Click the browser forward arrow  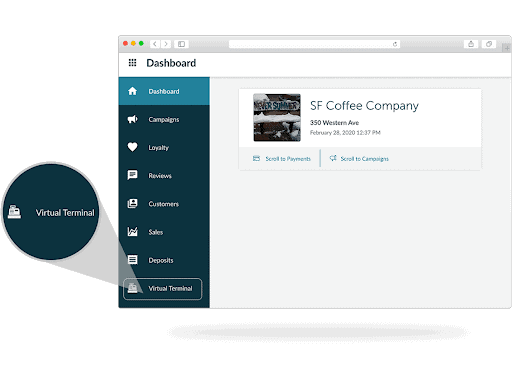coord(166,44)
